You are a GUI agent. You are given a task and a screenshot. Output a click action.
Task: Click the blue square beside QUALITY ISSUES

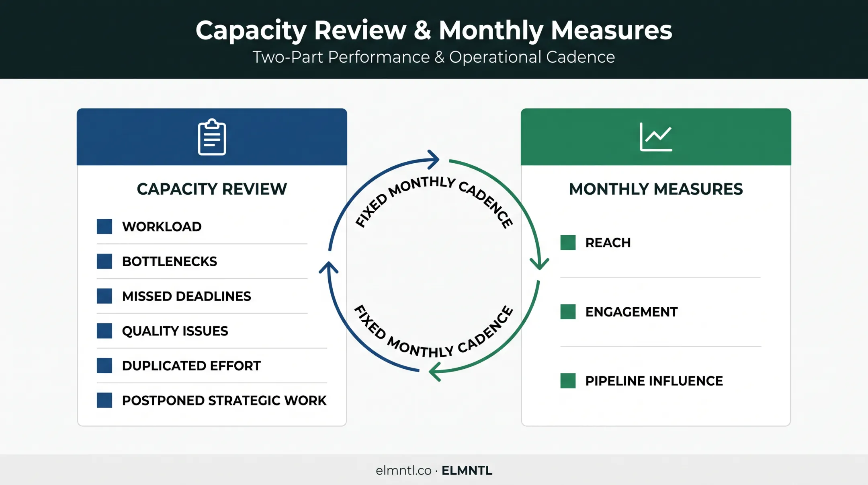(x=104, y=331)
